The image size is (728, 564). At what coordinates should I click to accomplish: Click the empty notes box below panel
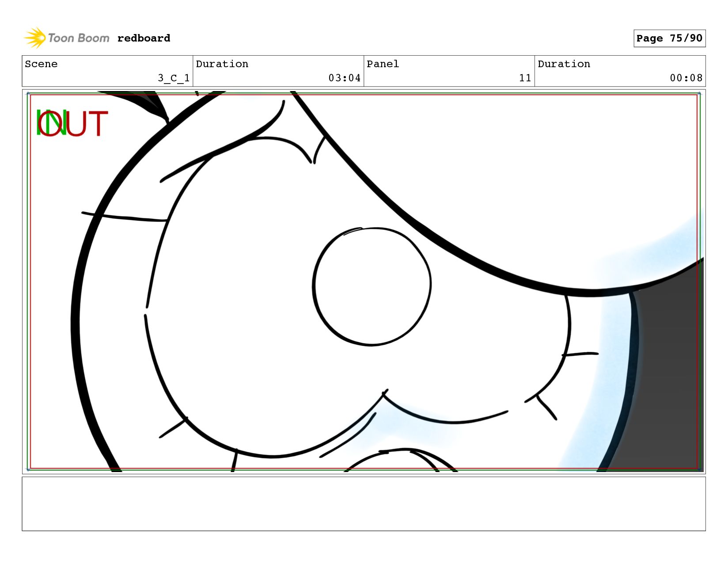click(x=364, y=503)
